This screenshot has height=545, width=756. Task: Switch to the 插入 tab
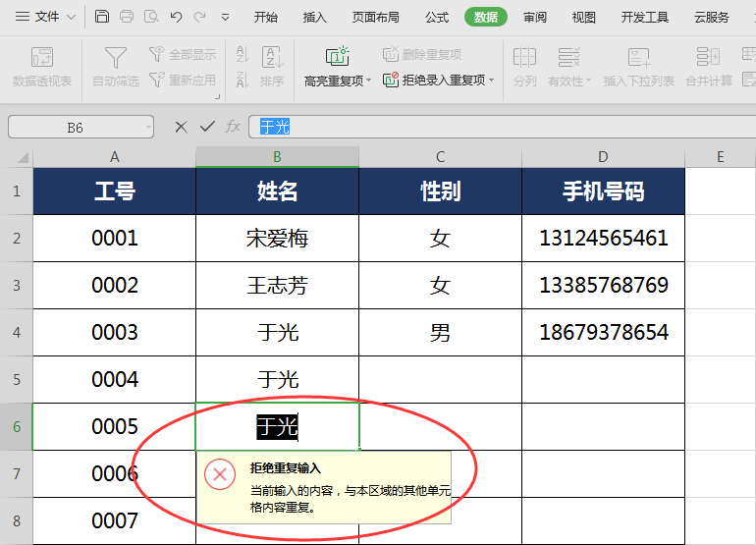[315, 18]
